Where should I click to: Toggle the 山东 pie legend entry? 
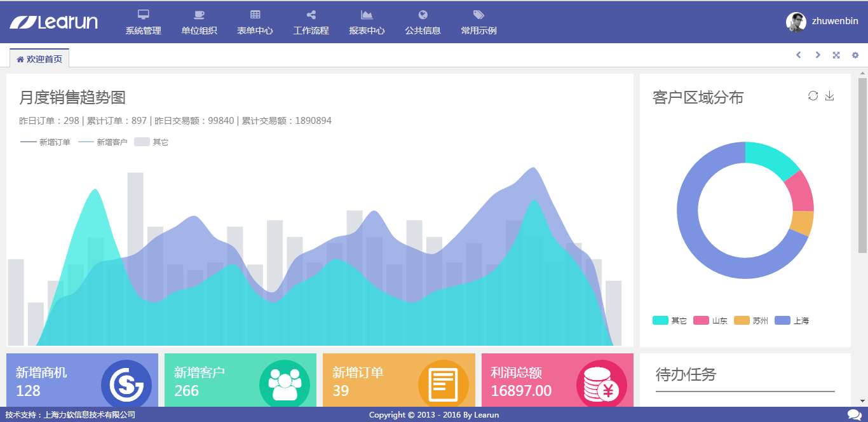point(710,321)
